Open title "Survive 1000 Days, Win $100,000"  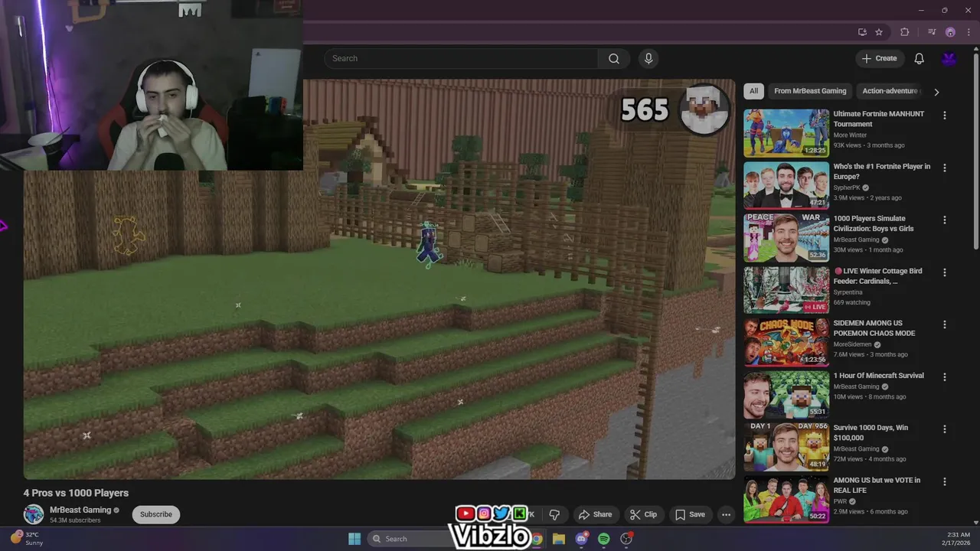tap(871, 433)
